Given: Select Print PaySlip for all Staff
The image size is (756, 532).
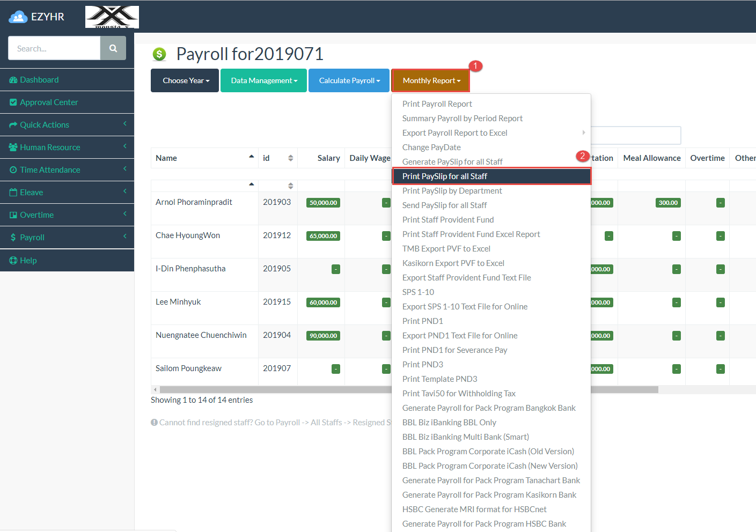Looking at the screenshot, I should (x=445, y=176).
